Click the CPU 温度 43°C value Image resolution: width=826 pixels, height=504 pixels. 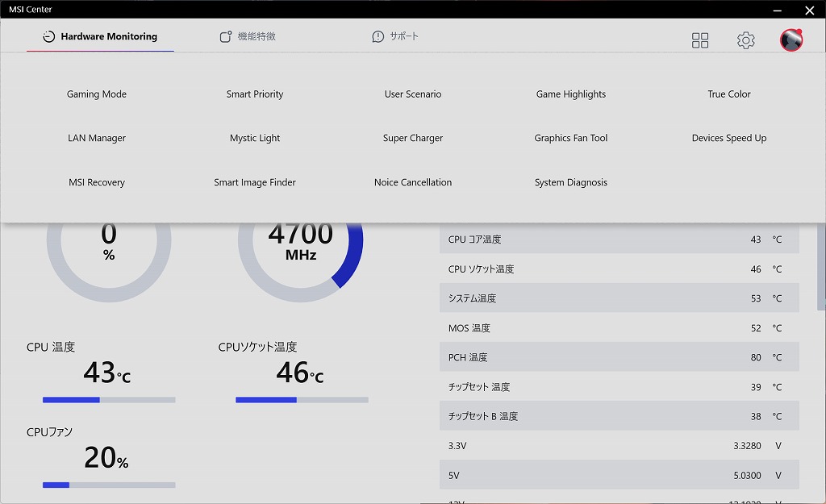(x=107, y=373)
